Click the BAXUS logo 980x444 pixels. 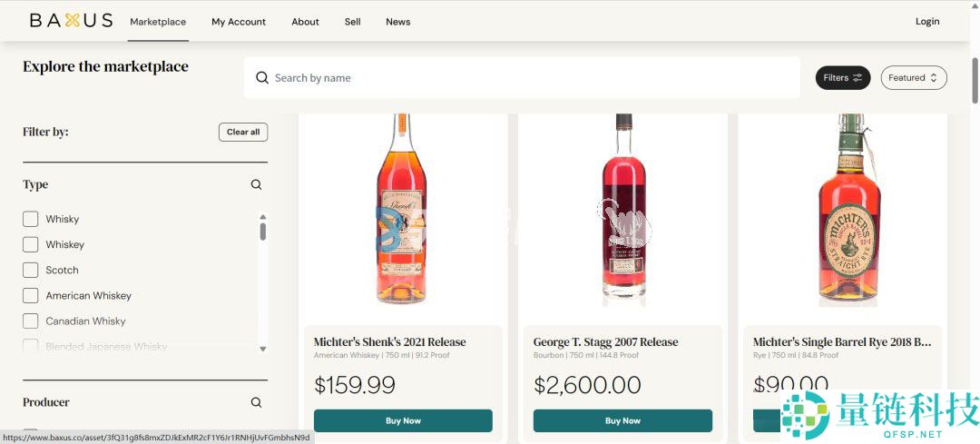pos(71,21)
